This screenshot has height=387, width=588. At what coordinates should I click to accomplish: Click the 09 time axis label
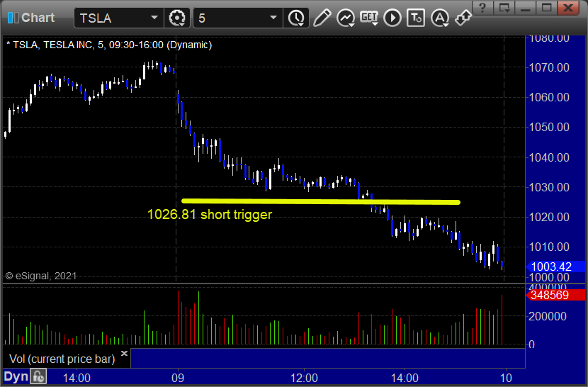tap(178, 378)
